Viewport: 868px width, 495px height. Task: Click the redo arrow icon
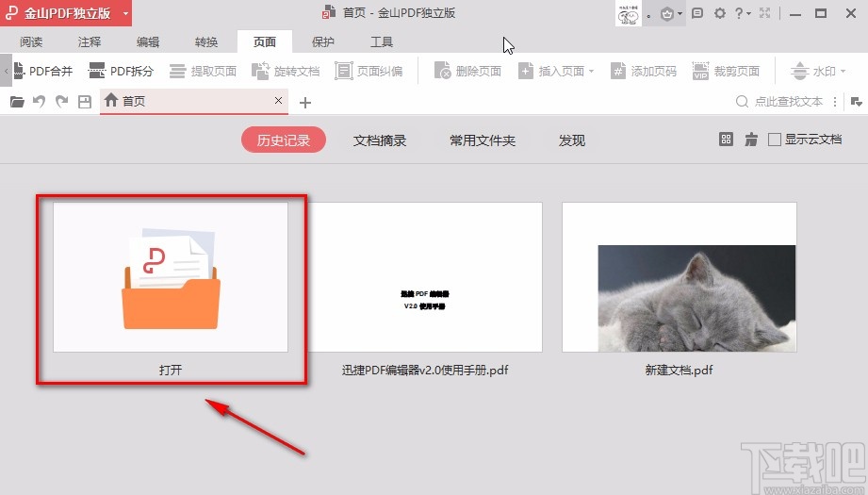click(x=61, y=101)
